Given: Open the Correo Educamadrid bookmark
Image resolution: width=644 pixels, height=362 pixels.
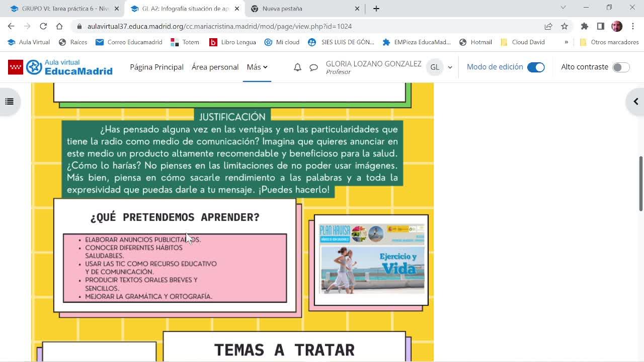Looking at the screenshot, I should (129, 42).
